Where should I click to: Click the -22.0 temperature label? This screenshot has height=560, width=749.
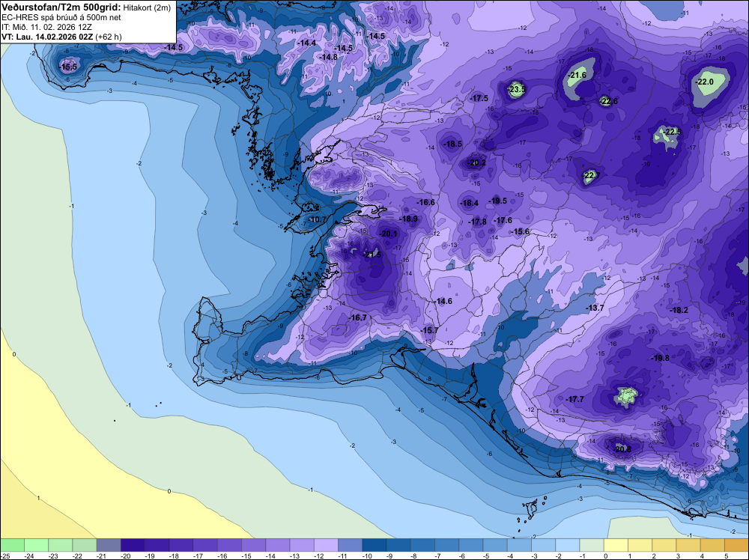point(705,82)
